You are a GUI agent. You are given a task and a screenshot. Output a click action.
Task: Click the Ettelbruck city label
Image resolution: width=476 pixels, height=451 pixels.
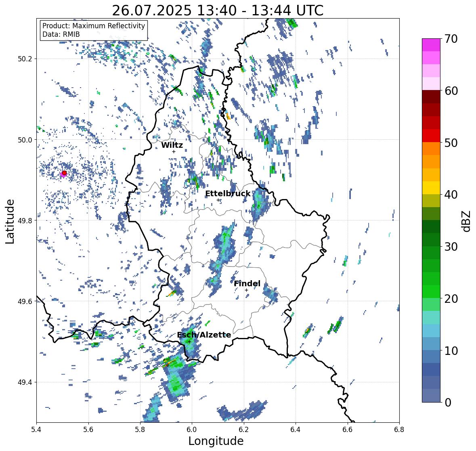(x=228, y=194)
